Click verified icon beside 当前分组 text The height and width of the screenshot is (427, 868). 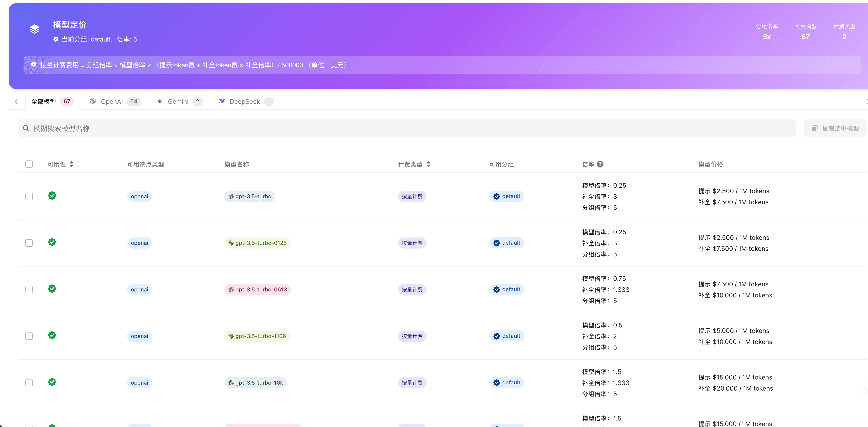point(56,39)
